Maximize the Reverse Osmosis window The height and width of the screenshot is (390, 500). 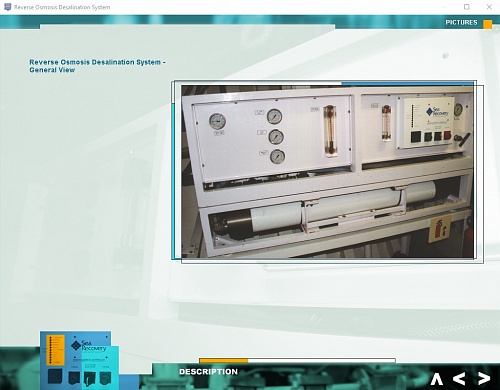point(467,7)
